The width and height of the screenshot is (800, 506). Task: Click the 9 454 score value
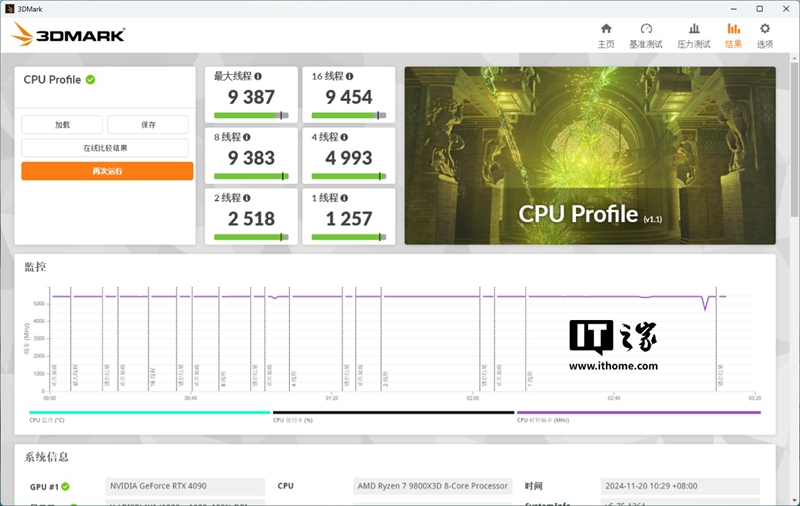[349, 97]
